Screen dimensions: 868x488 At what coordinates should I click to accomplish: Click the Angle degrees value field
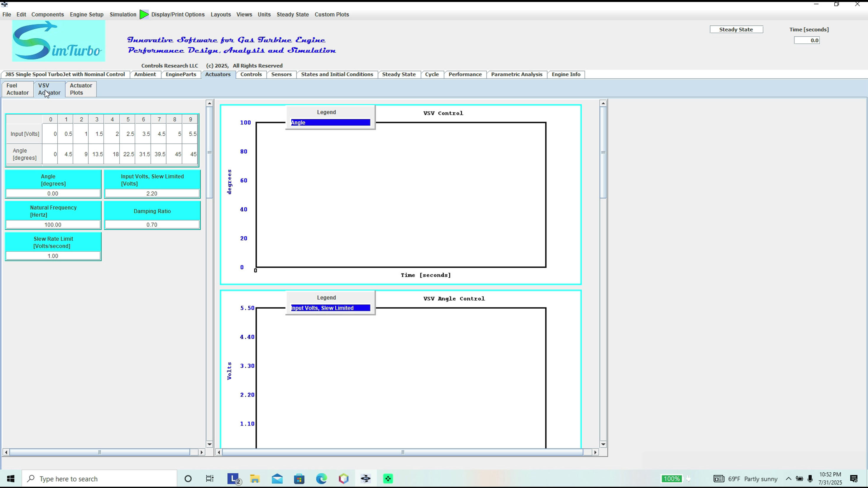[x=53, y=194]
